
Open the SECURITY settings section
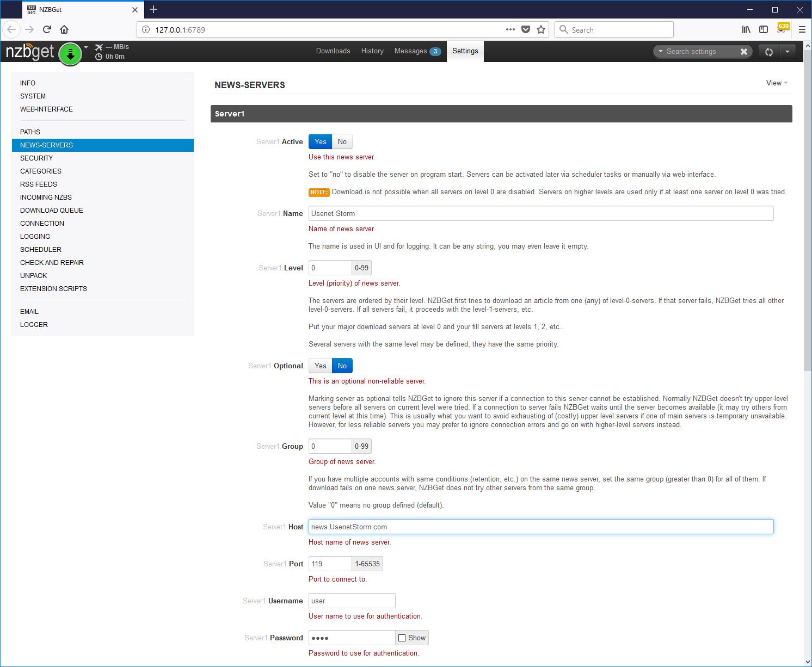click(x=103, y=158)
